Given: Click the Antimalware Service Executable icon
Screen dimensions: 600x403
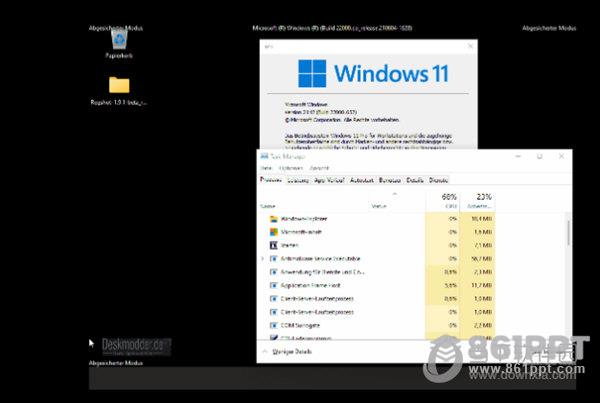Looking at the screenshot, I should 273,259.
